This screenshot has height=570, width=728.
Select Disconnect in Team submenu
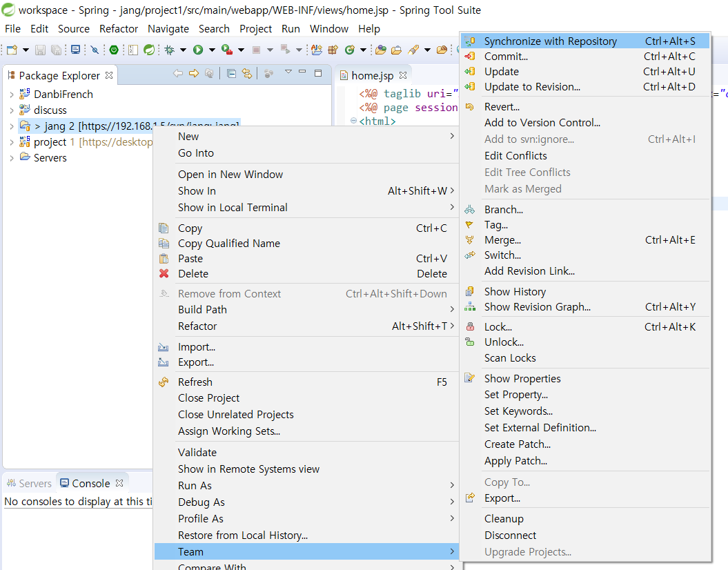click(585, 535)
